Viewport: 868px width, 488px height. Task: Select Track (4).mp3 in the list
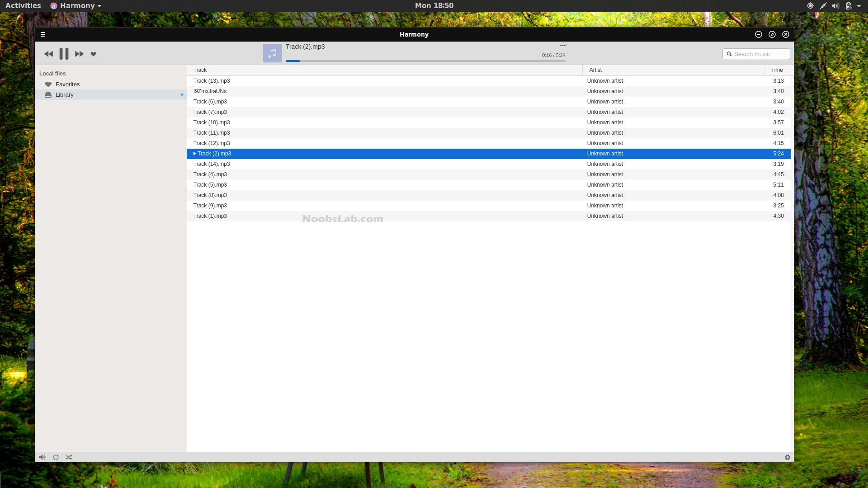pyautogui.click(x=489, y=174)
